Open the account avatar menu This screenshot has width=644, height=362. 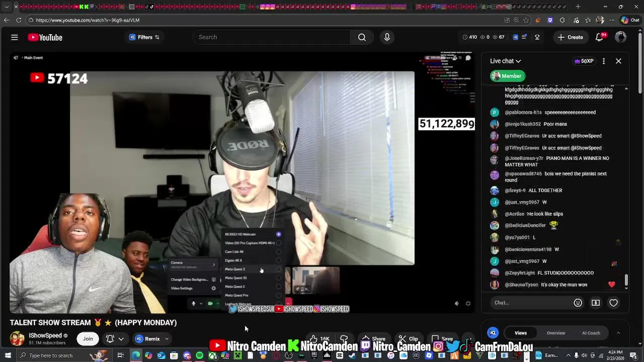(x=621, y=37)
